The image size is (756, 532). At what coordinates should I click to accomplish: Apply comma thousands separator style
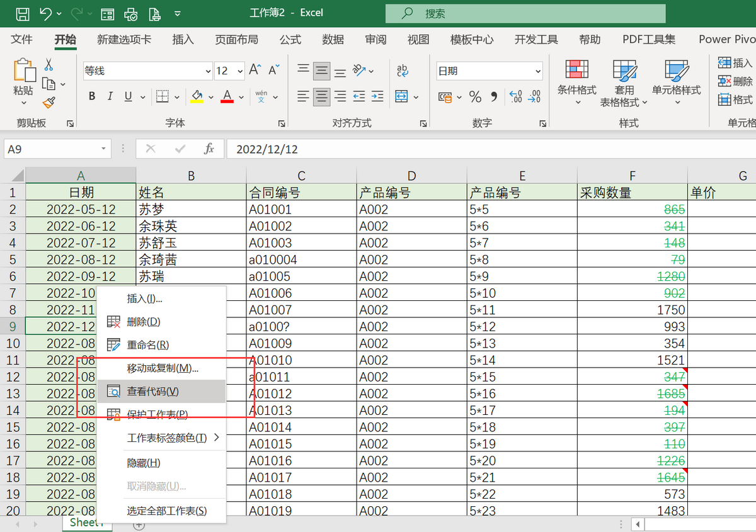(494, 97)
